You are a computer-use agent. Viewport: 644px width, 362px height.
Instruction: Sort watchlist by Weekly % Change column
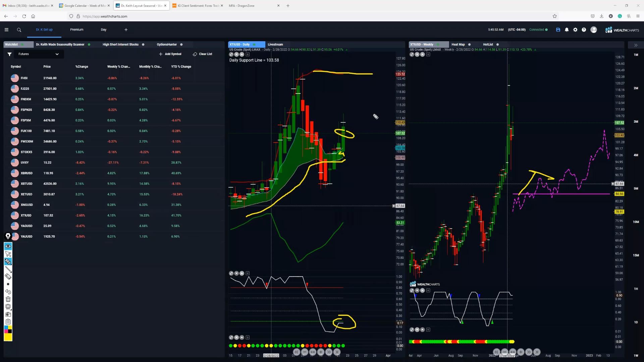click(x=118, y=67)
